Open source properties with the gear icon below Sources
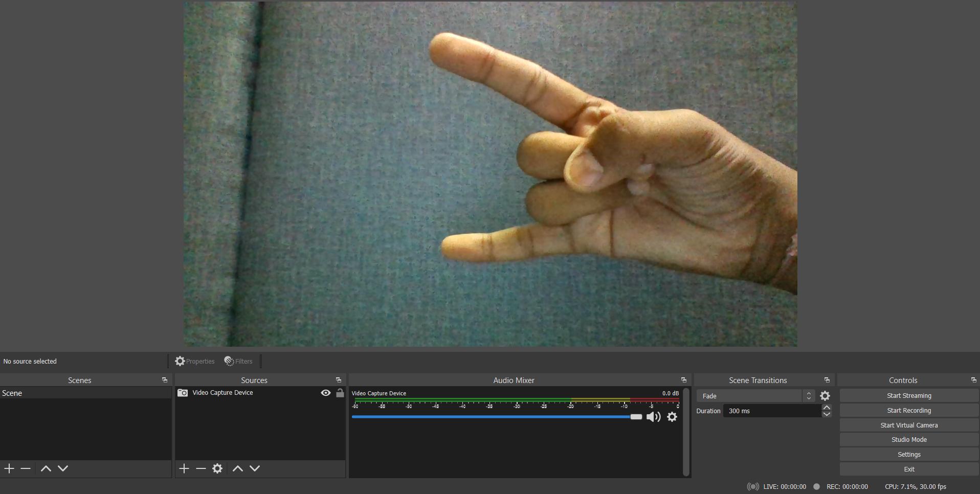This screenshot has height=494, width=980. 217,468
